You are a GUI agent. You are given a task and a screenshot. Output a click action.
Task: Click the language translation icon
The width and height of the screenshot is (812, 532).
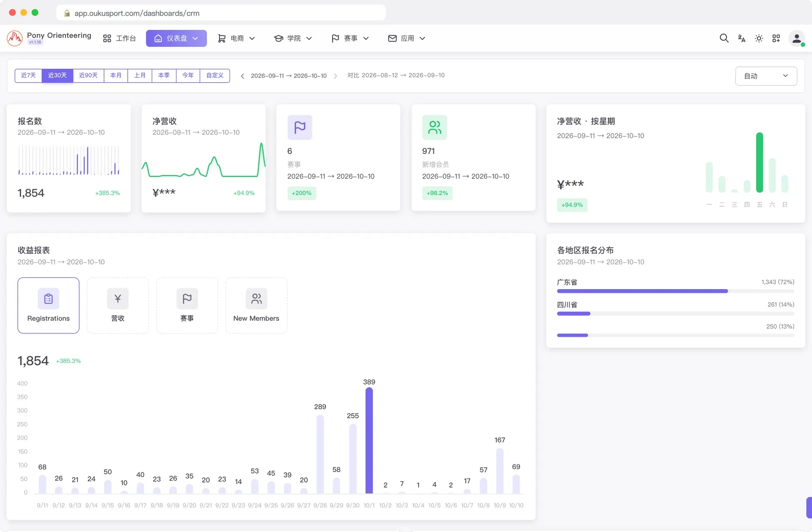click(x=741, y=38)
